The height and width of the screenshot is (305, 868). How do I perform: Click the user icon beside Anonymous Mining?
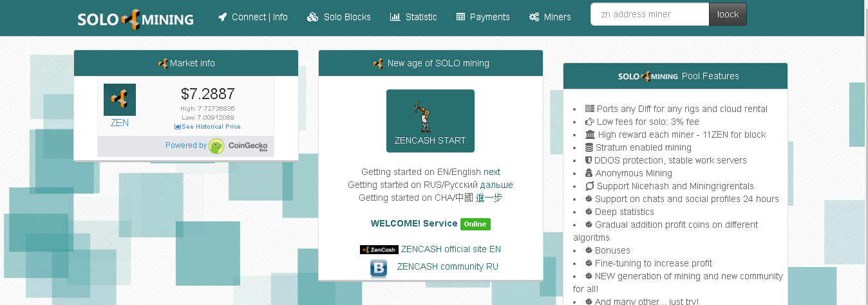coord(589,173)
